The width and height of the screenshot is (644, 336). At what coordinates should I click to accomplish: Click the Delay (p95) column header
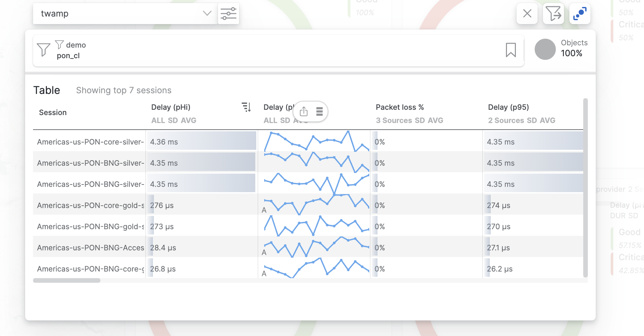click(508, 107)
